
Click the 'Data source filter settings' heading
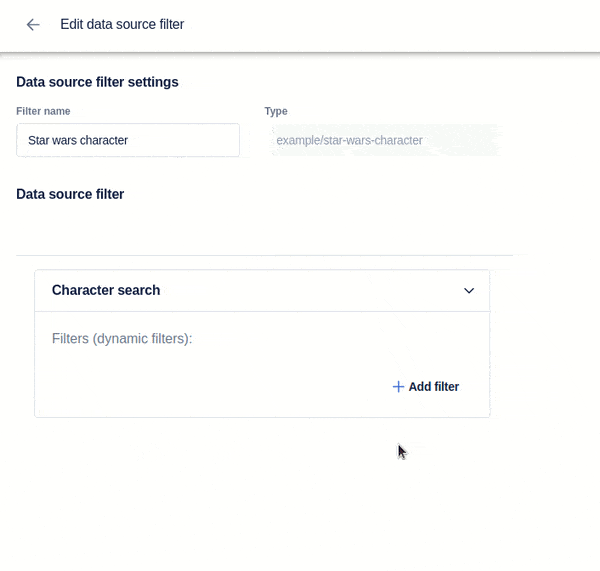pos(97,82)
